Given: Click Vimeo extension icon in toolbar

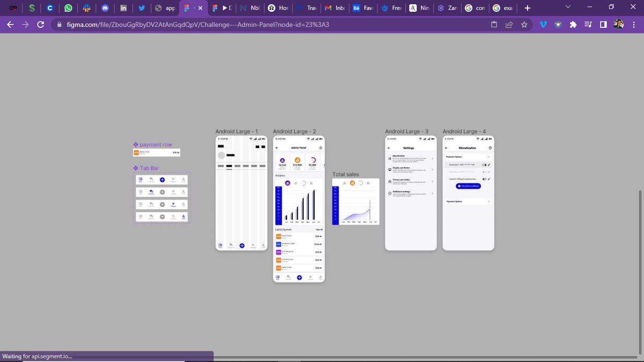Looking at the screenshot, I should coord(544,24).
